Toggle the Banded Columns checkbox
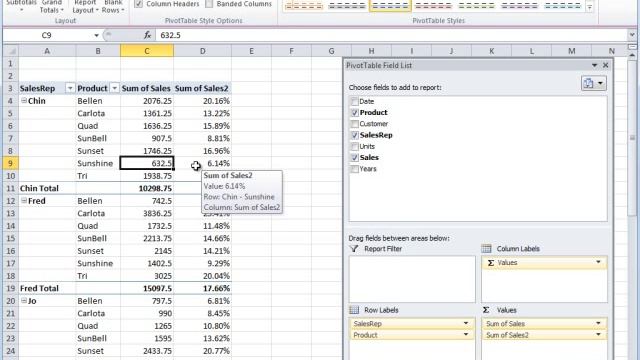640x360 pixels. tap(209, 4)
